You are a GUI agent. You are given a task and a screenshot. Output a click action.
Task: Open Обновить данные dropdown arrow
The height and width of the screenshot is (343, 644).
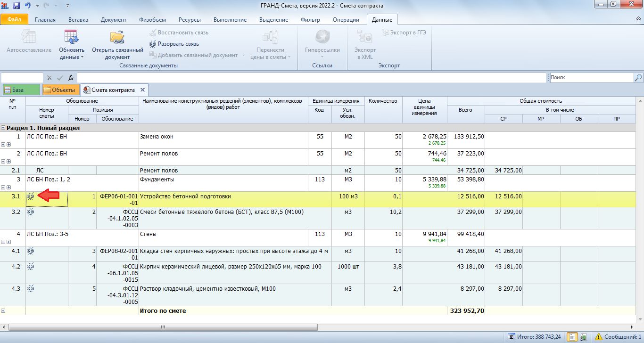tap(82, 57)
